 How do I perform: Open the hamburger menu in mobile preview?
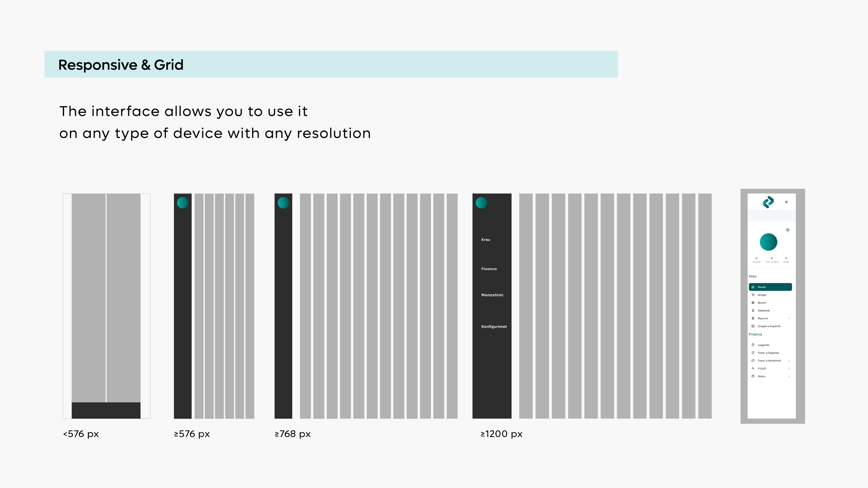(786, 202)
